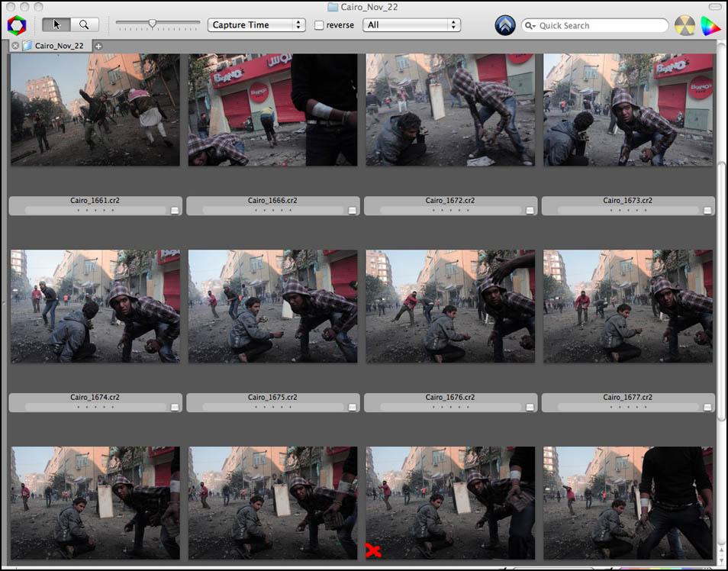
Task: Select the Cairo_1666.cr2 thumbnail
Action: 272,110
